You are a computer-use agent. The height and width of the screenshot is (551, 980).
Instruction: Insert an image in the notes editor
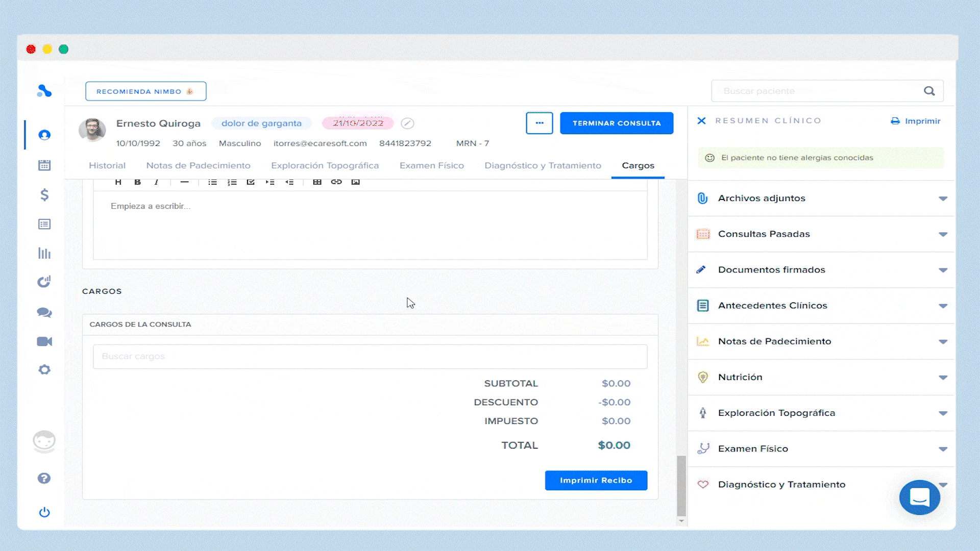pyautogui.click(x=356, y=182)
